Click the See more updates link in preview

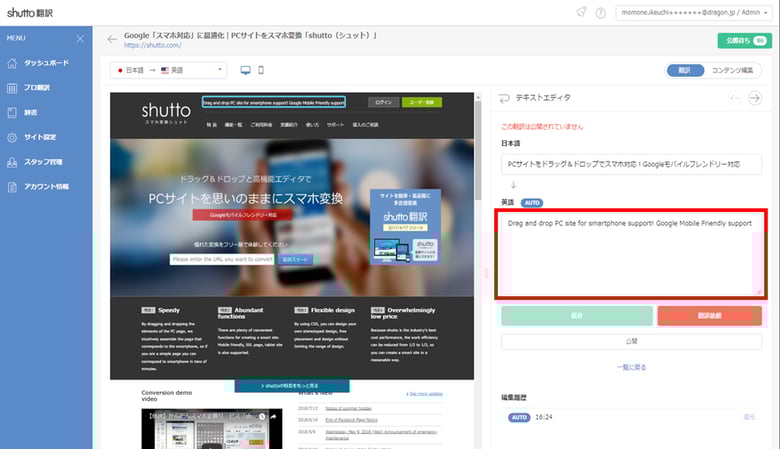[x=424, y=394]
